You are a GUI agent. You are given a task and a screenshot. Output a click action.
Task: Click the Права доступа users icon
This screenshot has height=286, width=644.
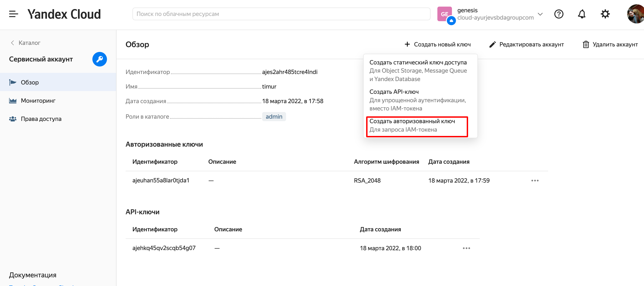[13, 119]
